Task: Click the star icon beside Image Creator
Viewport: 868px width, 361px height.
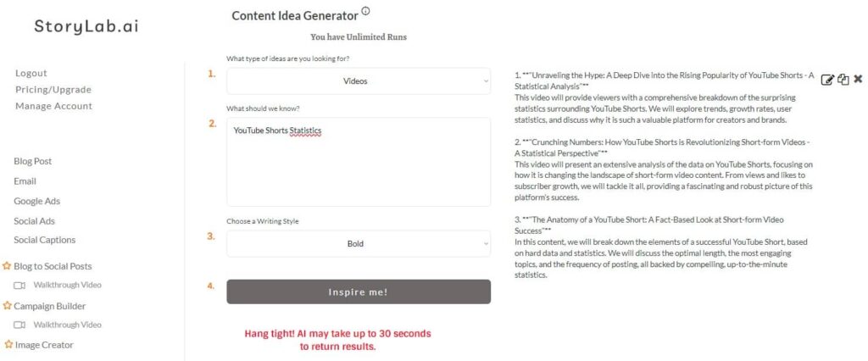Action: pyautogui.click(x=8, y=344)
